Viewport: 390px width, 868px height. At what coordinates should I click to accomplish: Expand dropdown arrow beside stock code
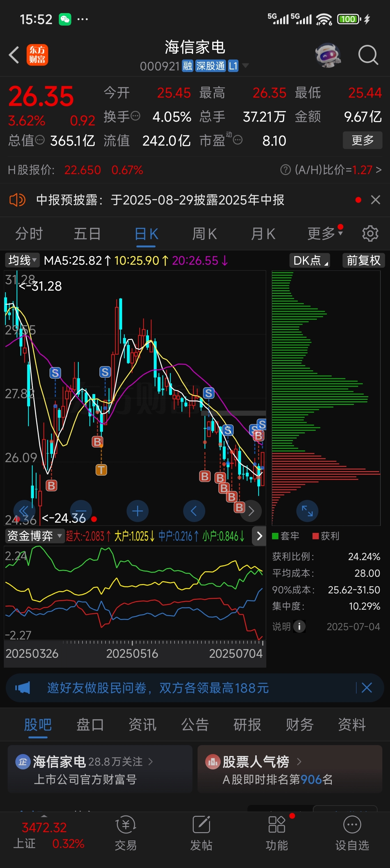[246, 65]
